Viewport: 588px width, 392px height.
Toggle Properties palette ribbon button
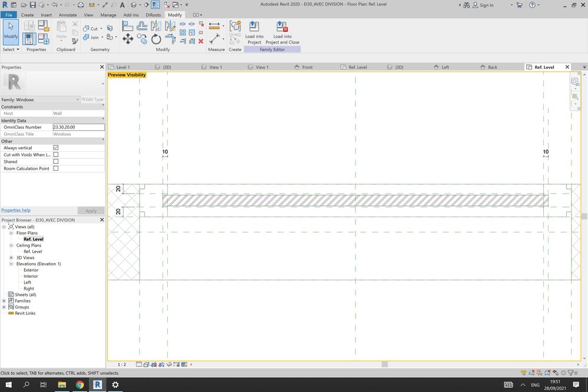(x=29, y=39)
